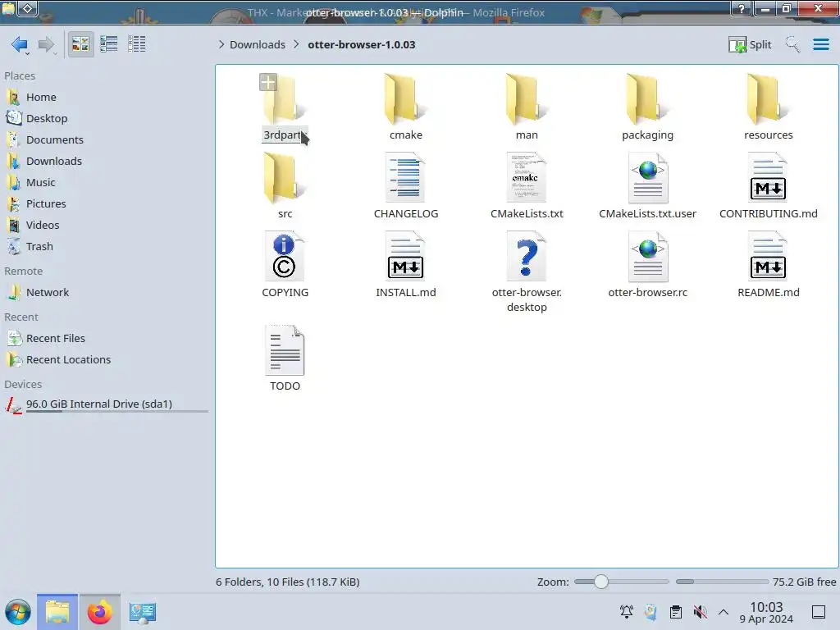
Task: Go back with the blue arrow
Action: (x=20, y=44)
